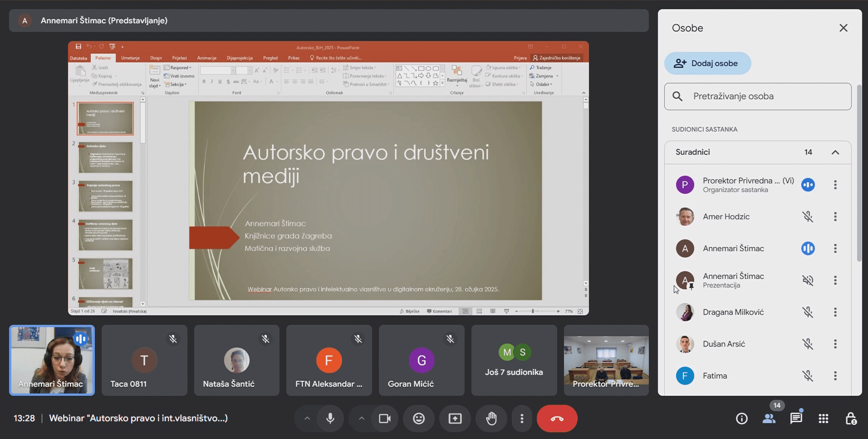The image size is (868, 439).
Task: Open the chat panel icon
Action: (796, 419)
